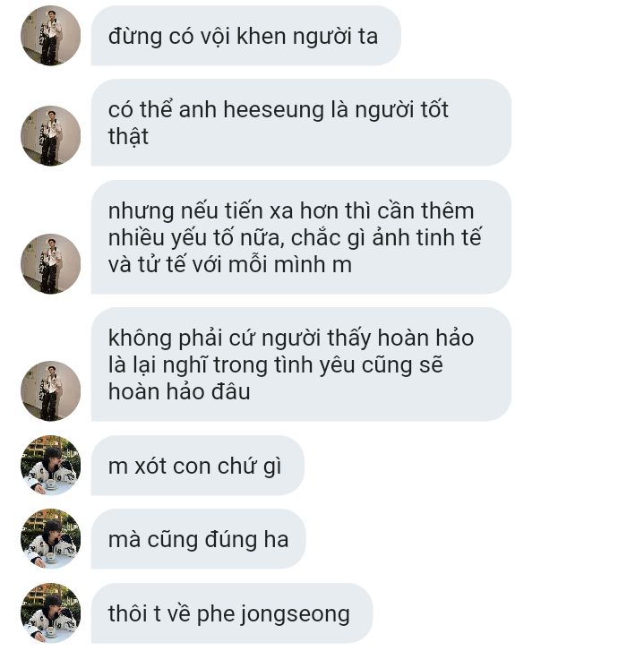Open avatar beside "nhưng nếu tiến xa hơn" message
Image resolution: width=644 pixels, height=651 pixels.
[x=51, y=263]
